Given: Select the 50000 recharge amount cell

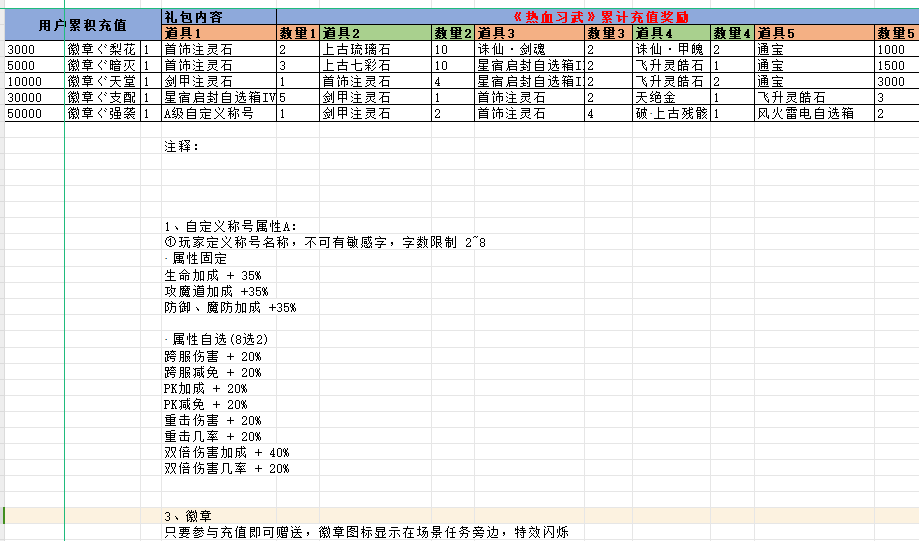Looking at the screenshot, I should point(32,113).
